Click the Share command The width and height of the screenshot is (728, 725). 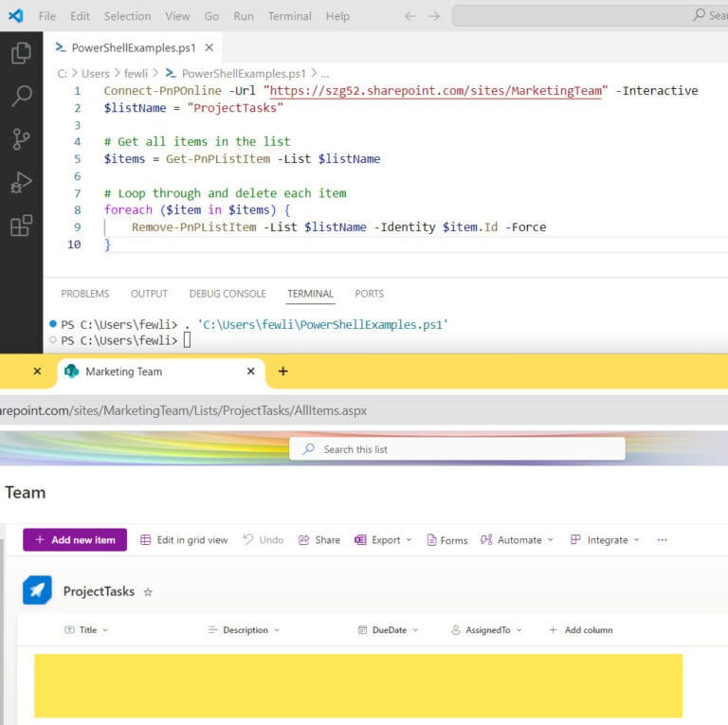click(319, 540)
